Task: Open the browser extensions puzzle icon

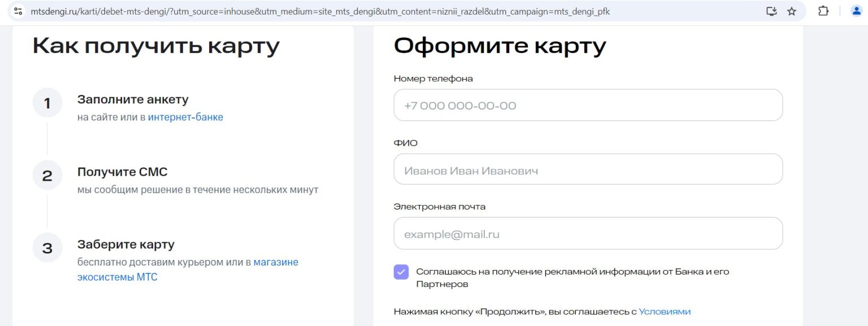Action: click(x=823, y=11)
